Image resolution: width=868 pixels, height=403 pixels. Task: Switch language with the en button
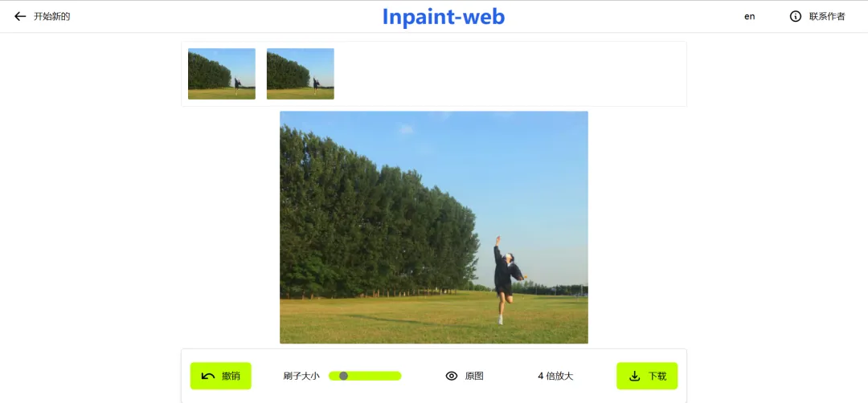pyautogui.click(x=750, y=17)
